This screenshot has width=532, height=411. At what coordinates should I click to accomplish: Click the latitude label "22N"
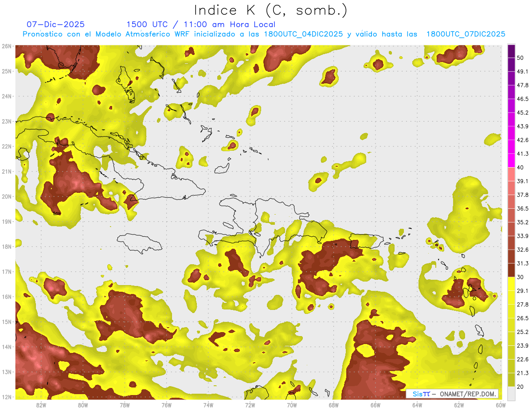tap(6, 146)
